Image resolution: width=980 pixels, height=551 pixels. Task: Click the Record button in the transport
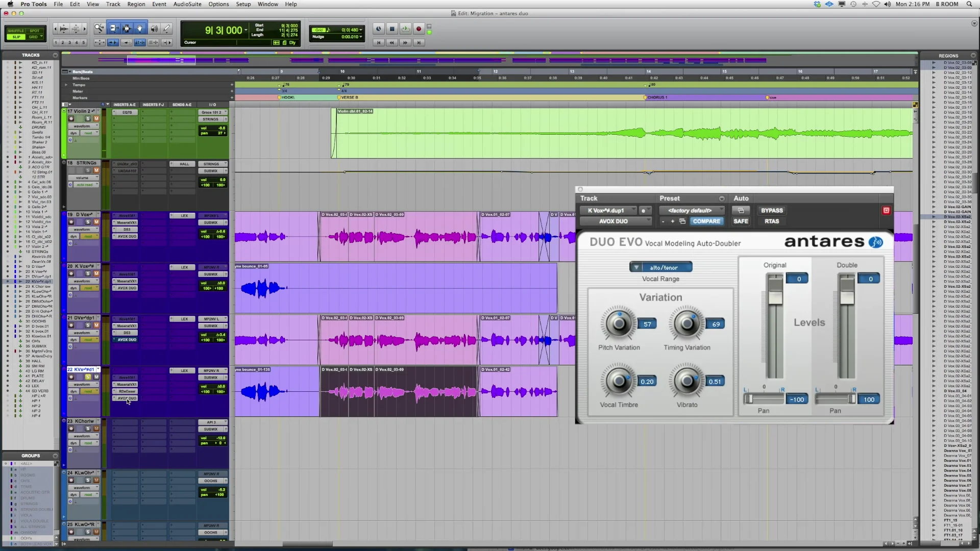[418, 29]
